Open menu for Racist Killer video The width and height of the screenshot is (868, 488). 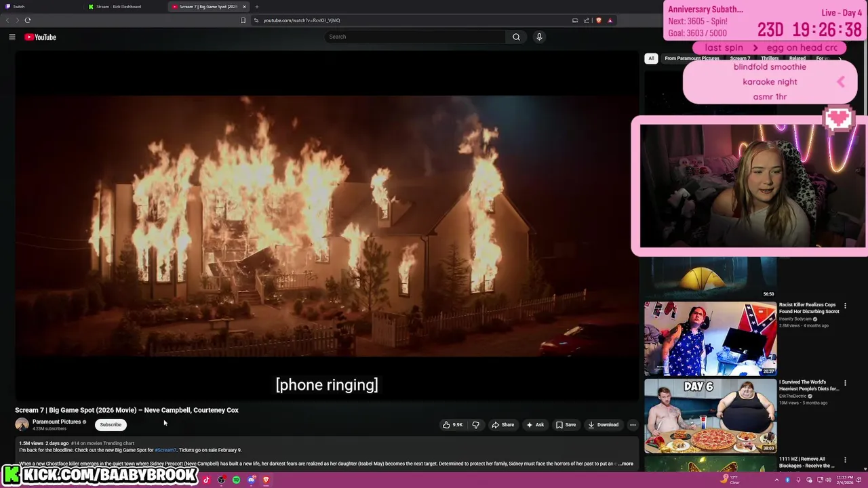[845, 306]
